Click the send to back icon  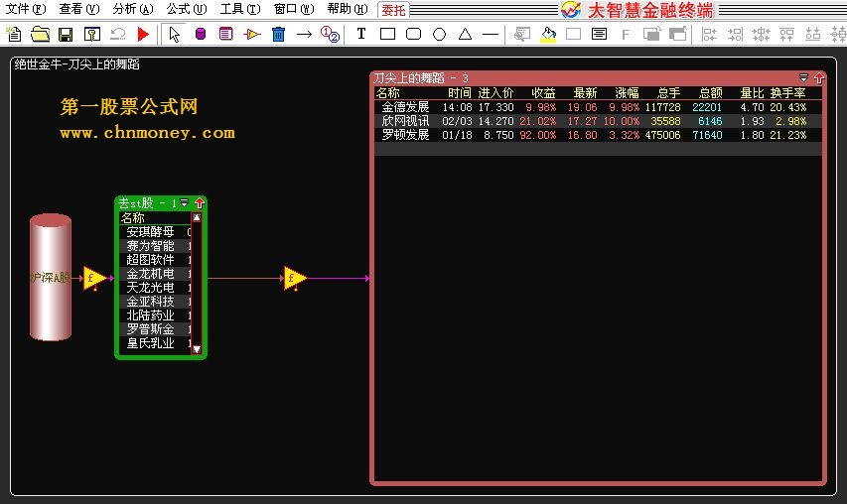[677, 35]
